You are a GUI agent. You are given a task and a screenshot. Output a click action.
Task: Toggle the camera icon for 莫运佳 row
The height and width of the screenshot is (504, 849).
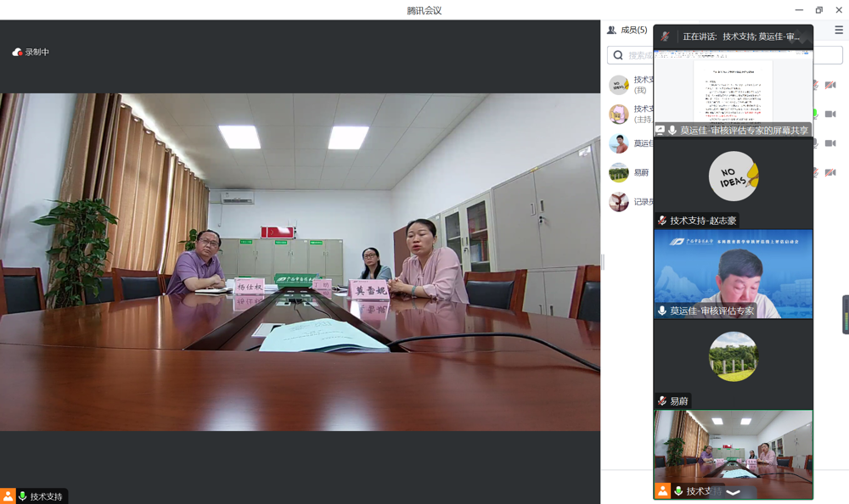point(830,143)
